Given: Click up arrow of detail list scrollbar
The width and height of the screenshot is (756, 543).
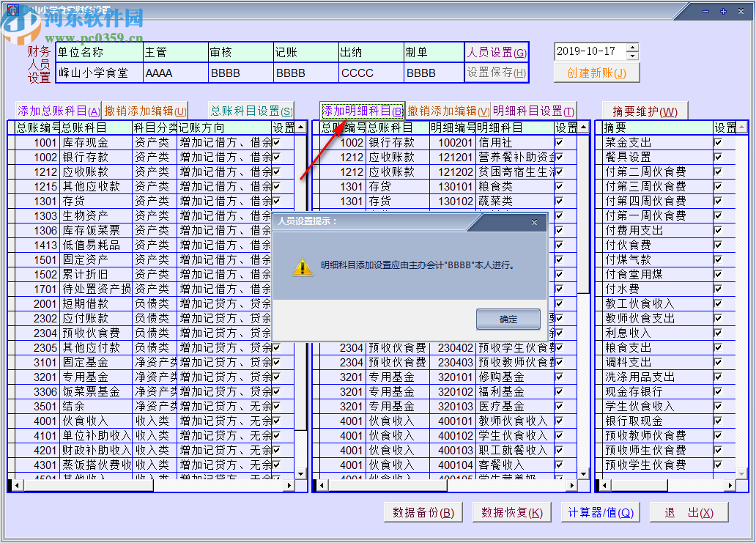Looking at the screenshot, I should click(583, 127).
